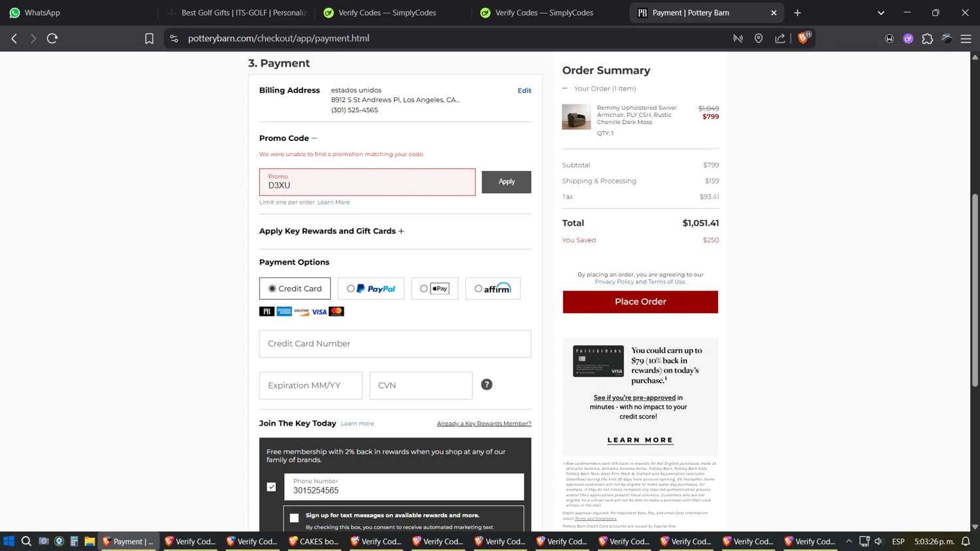The height and width of the screenshot is (551, 980).
Task: Open the Privacy Policy link
Action: (614, 282)
